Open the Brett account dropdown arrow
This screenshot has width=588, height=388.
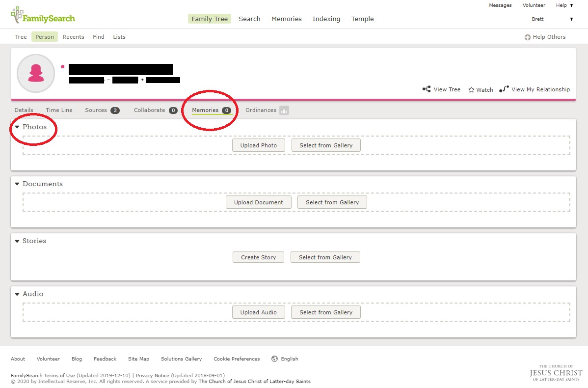(571, 19)
